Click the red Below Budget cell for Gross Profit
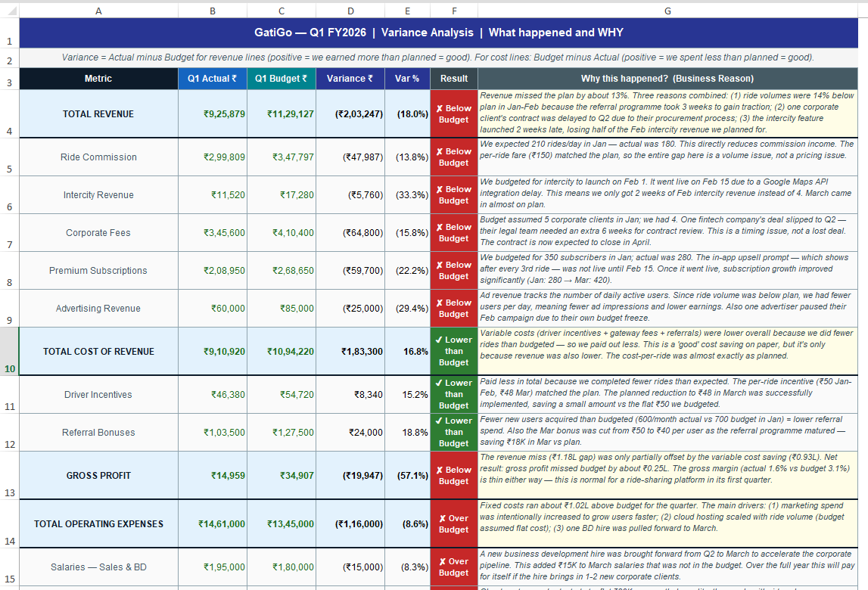 (453, 476)
